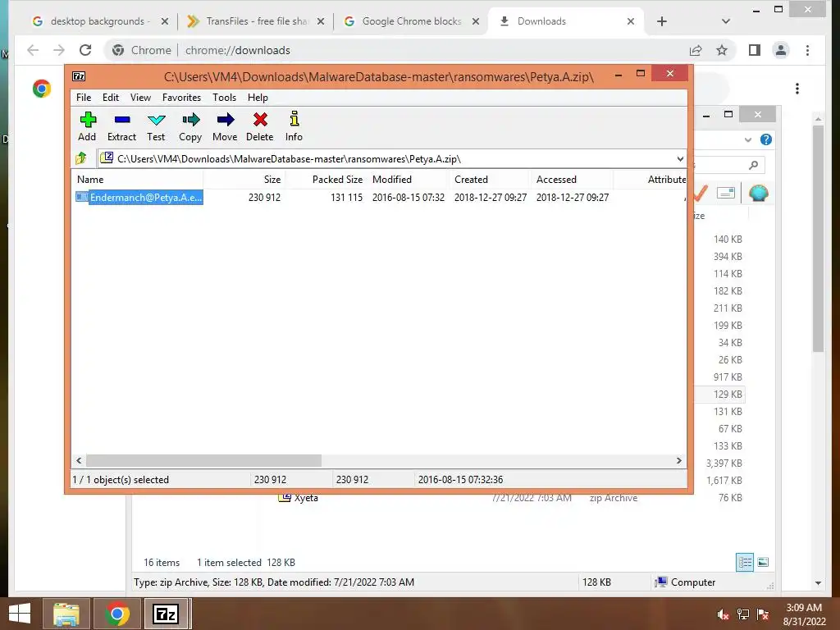Open the Chrome profile icon
The width and height of the screenshot is (840, 630).
tap(781, 50)
